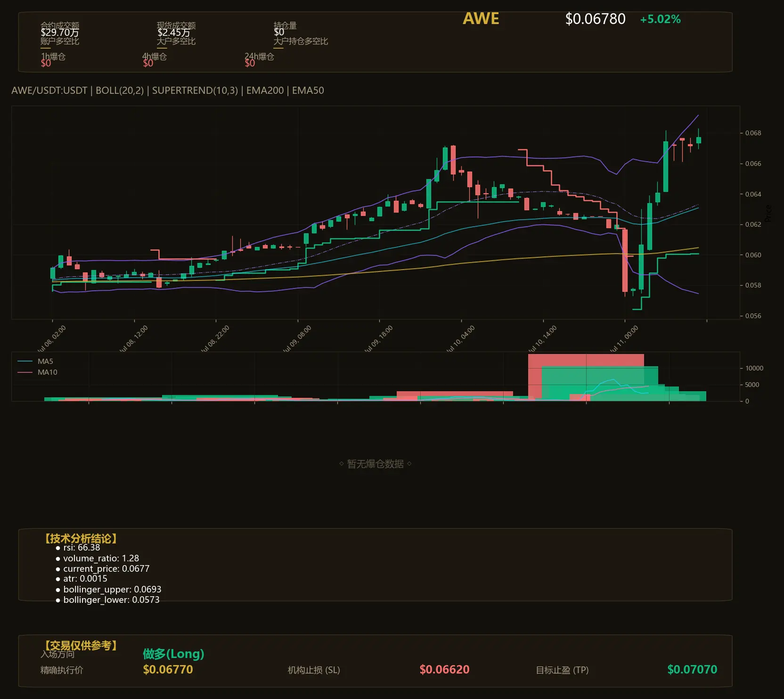Click the 1h爆仓 label
The image size is (784, 699).
[x=53, y=57]
